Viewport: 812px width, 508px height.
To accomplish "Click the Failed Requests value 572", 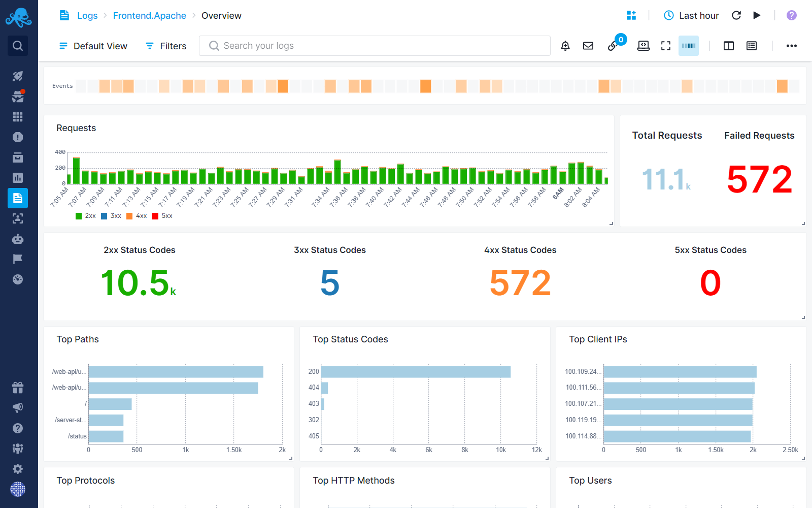I will [x=759, y=179].
